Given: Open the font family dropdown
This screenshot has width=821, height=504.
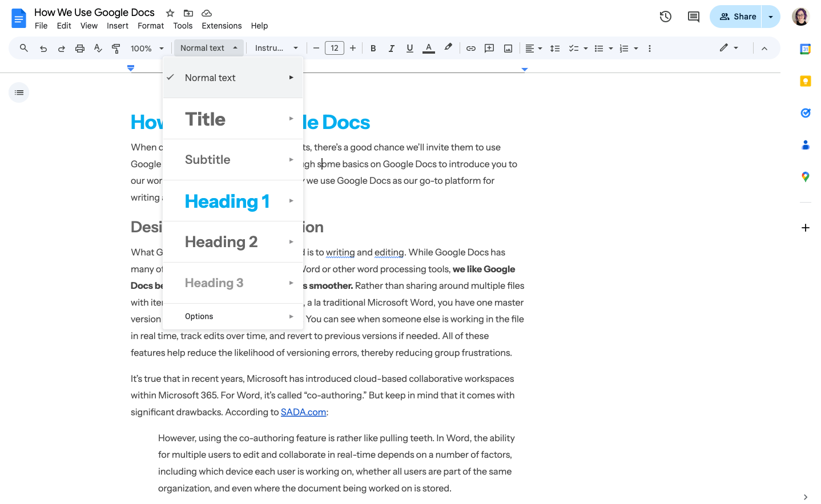Looking at the screenshot, I should coord(276,49).
